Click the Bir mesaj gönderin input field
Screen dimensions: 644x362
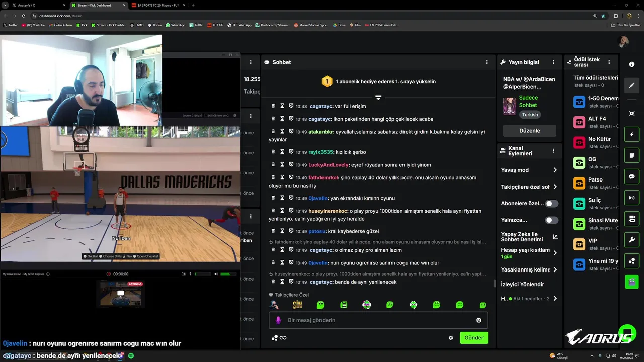378,320
